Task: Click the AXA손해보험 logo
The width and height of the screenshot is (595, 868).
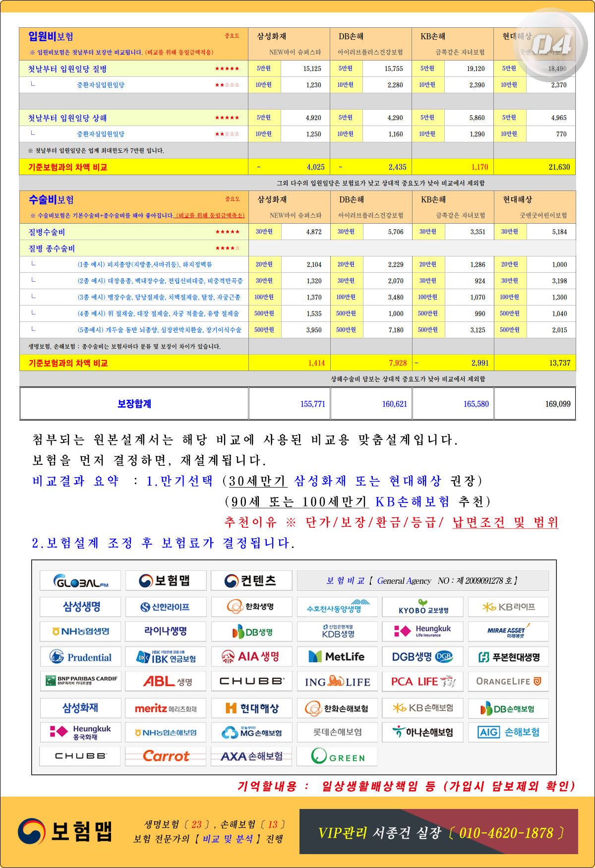Action: [x=251, y=756]
